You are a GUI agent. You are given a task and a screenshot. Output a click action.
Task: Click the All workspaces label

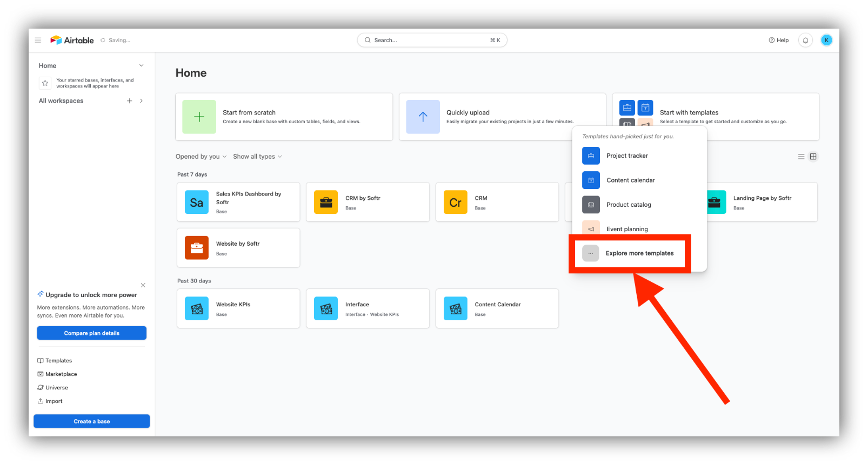61,101
